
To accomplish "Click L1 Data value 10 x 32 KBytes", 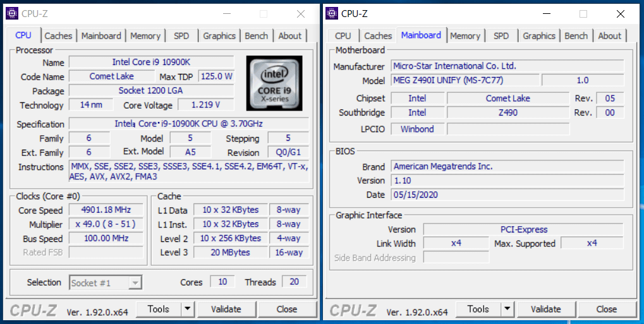I will 231,210.
